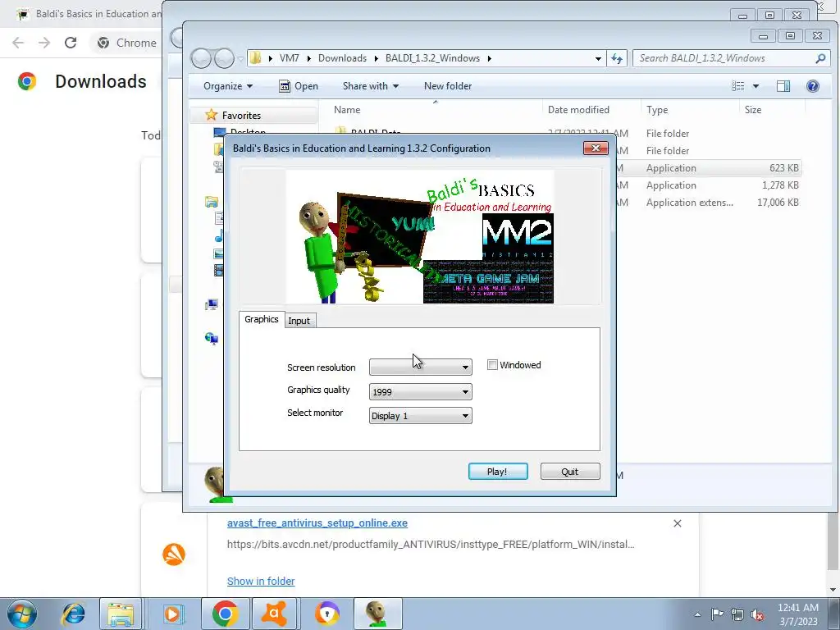
Task: Click Open in Explorer toolbar
Action: (299, 86)
